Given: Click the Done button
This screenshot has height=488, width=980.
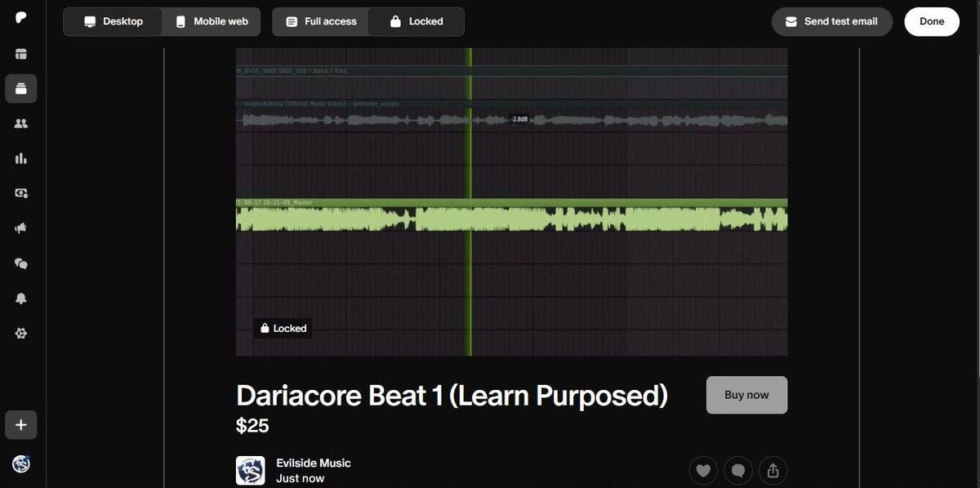Looking at the screenshot, I should click(932, 21).
